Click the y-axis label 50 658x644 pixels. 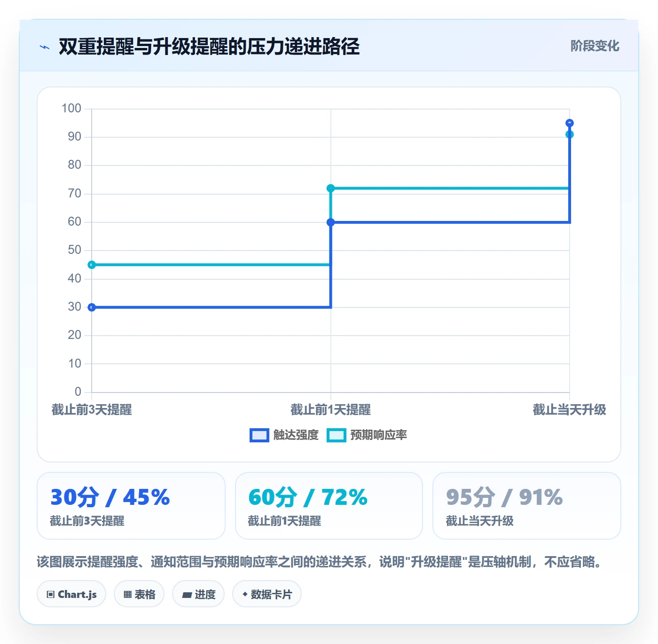pos(74,250)
